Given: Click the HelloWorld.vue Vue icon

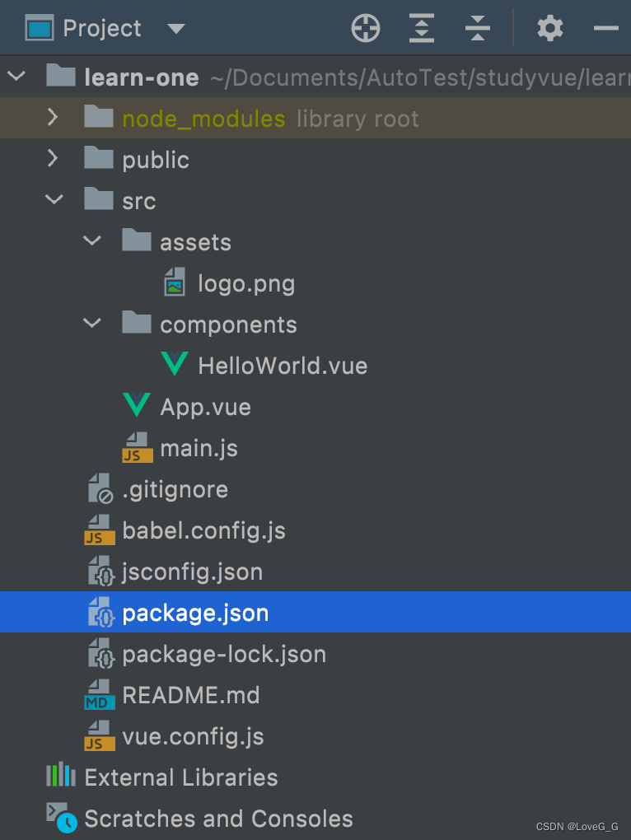Looking at the screenshot, I should click(x=174, y=365).
